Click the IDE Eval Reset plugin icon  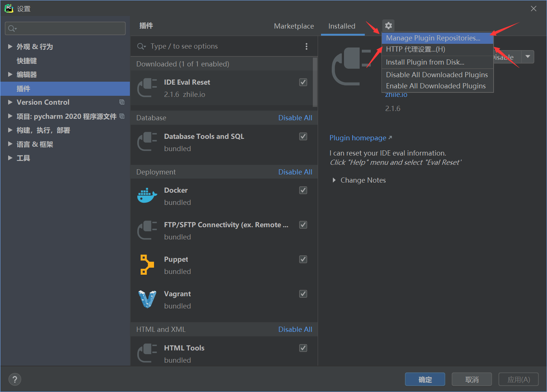(x=147, y=88)
